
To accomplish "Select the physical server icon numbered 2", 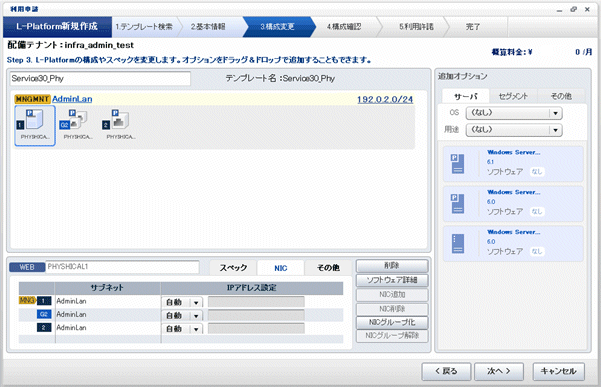I will [120, 126].
